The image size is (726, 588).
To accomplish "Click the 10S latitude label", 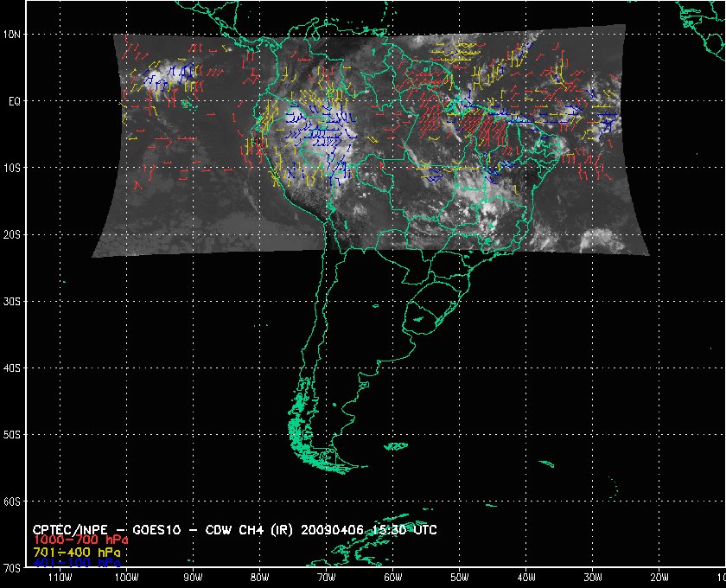I will pos(11,168).
